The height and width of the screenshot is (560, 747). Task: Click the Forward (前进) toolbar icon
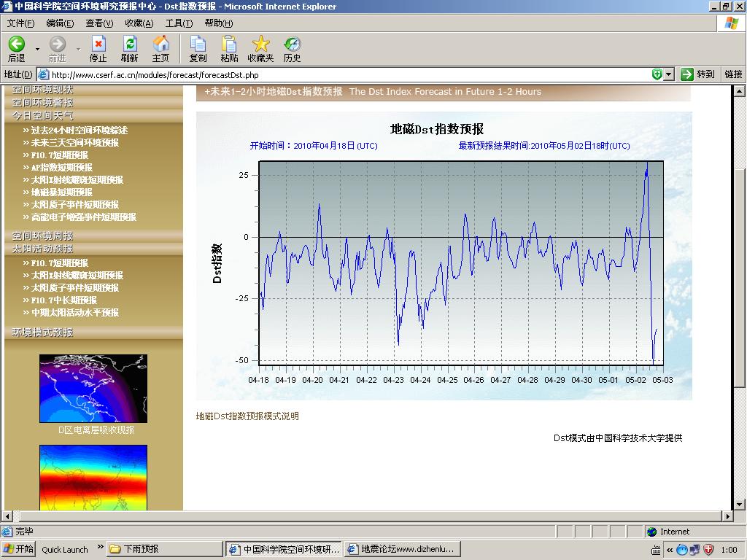58,44
